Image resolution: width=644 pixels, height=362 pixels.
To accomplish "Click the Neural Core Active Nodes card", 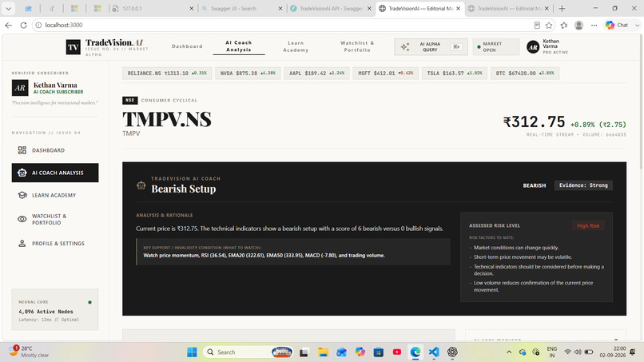I will pyautogui.click(x=55, y=309).
